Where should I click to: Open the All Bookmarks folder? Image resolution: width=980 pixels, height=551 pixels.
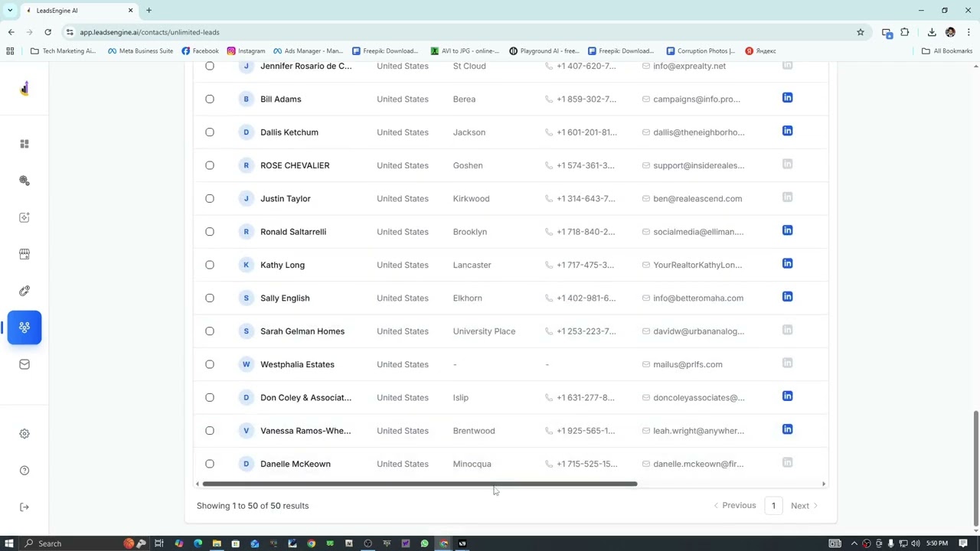(x=947, y=51)
